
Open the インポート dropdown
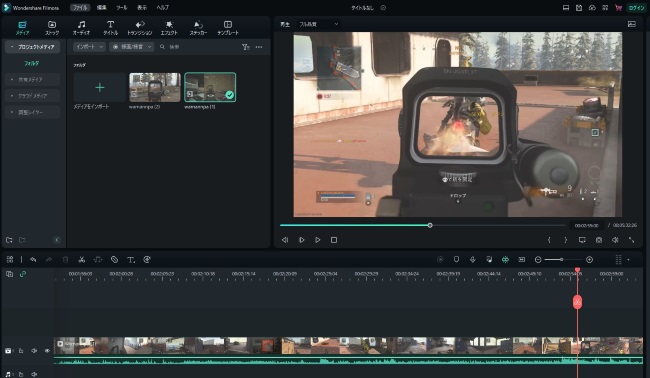89,47
